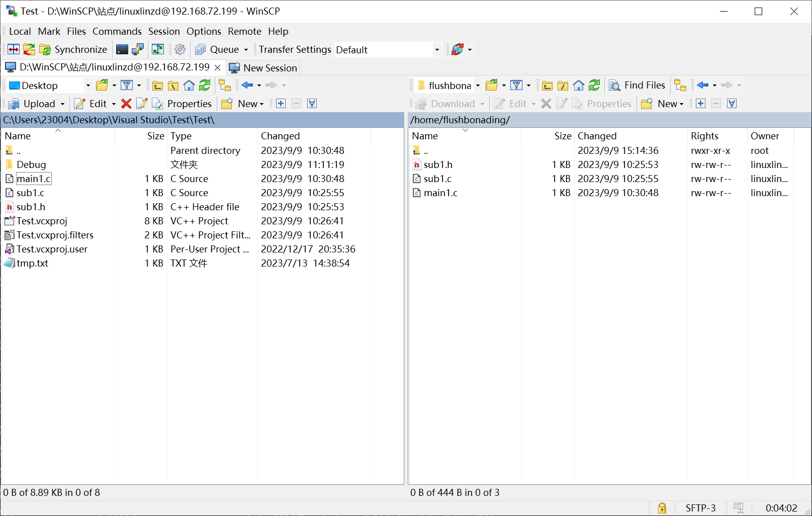Viewport: 812px width, 516px height.
Task: Expand the Transfer Settings Default dropdown
Action: click(x=436, y=50)
